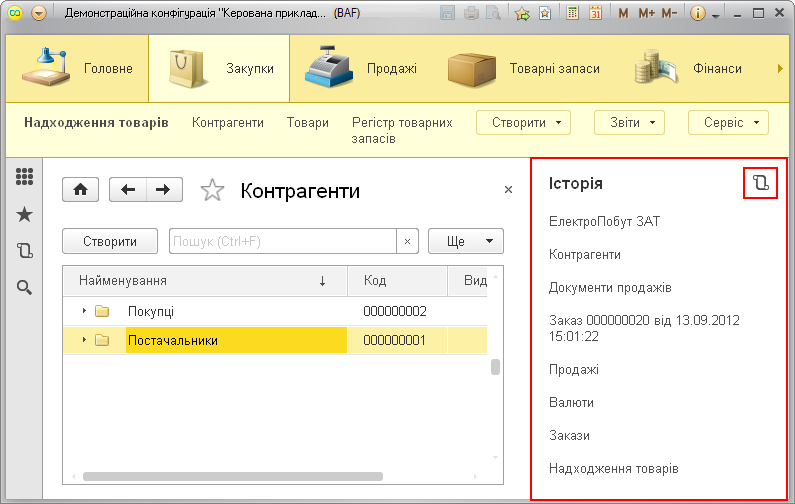Open the Продажі section

[x=361, y=68]
